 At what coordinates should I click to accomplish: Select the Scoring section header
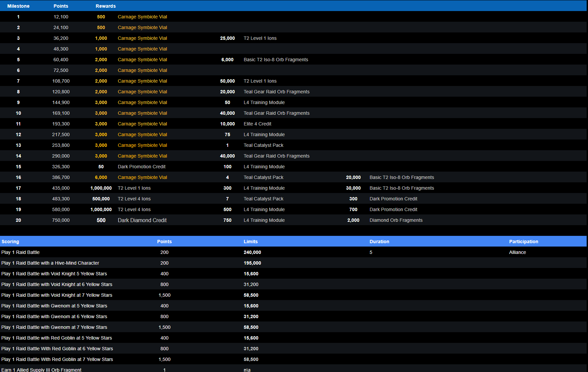point(10,242)
